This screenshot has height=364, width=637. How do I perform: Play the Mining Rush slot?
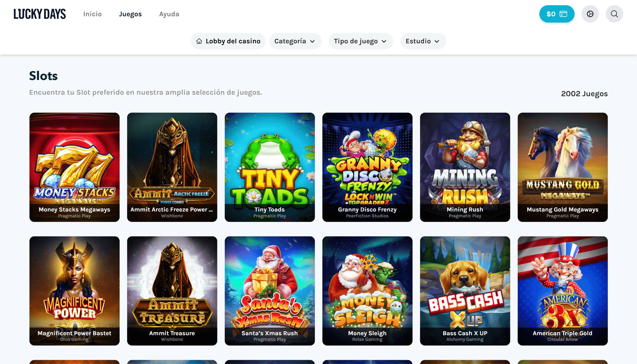click(465, 167)
